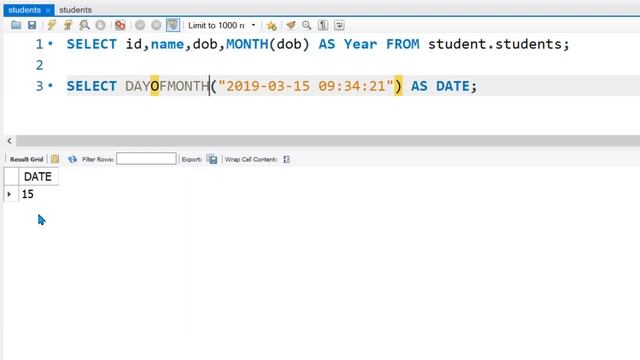The width and height of the screenshot is (640, 360).
Task: Refresh the results with the blue arrows icon
Action: 73,159
